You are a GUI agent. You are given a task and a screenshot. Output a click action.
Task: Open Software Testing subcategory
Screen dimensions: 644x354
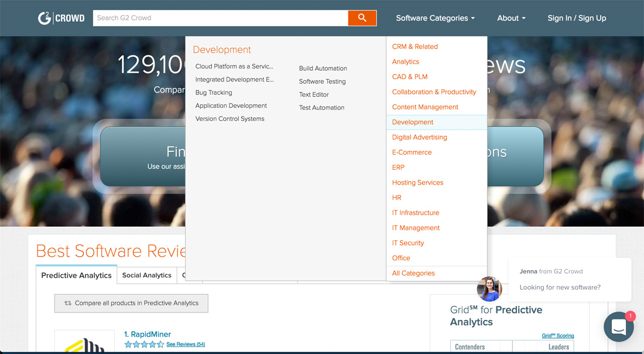tap(323, 81)
